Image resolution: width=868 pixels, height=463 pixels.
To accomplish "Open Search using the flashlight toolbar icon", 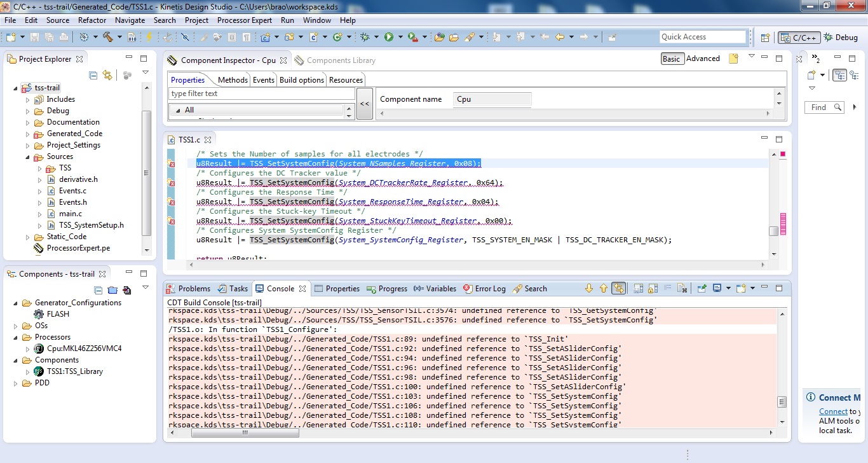I will pyautogui.click(x=469, y=37).
